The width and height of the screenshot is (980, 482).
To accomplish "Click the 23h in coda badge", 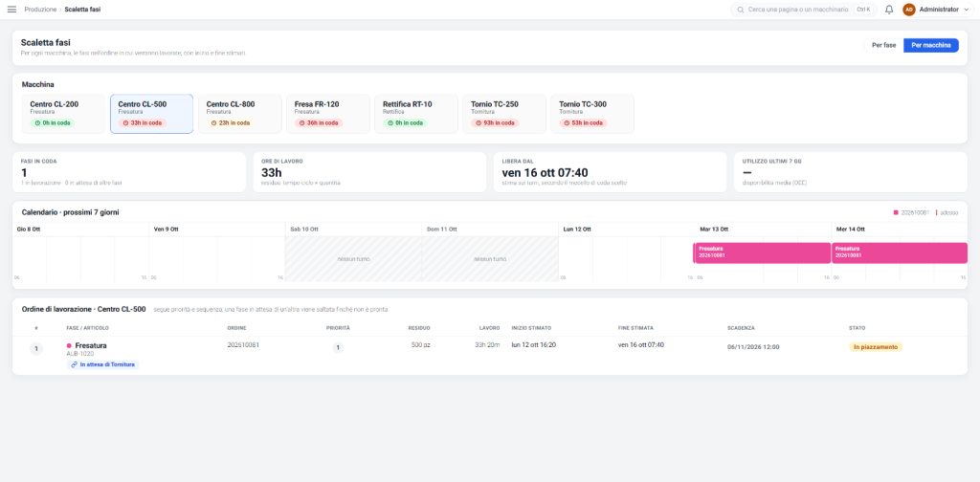I will pyautogui.click(x=231, y=123).
